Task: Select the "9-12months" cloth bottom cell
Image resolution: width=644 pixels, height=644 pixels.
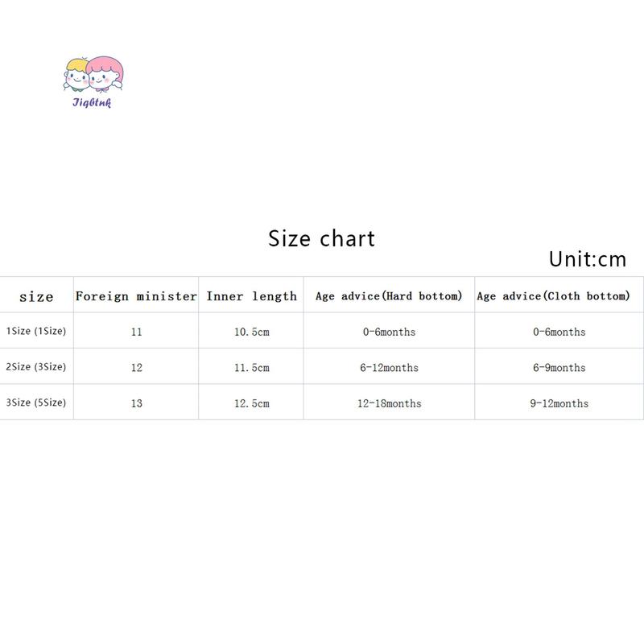Action: (x=559, y=403)
